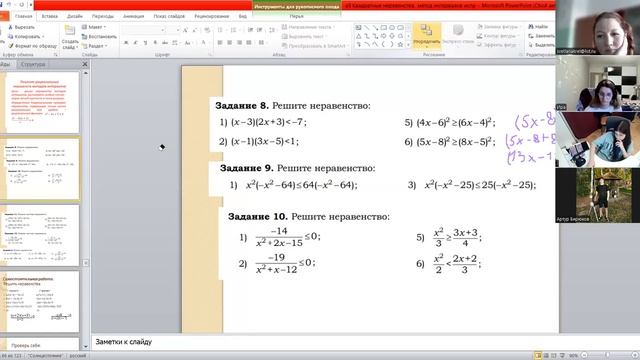Open the Раздел section dropdown

pyautogui.click(x=94, y=46)
